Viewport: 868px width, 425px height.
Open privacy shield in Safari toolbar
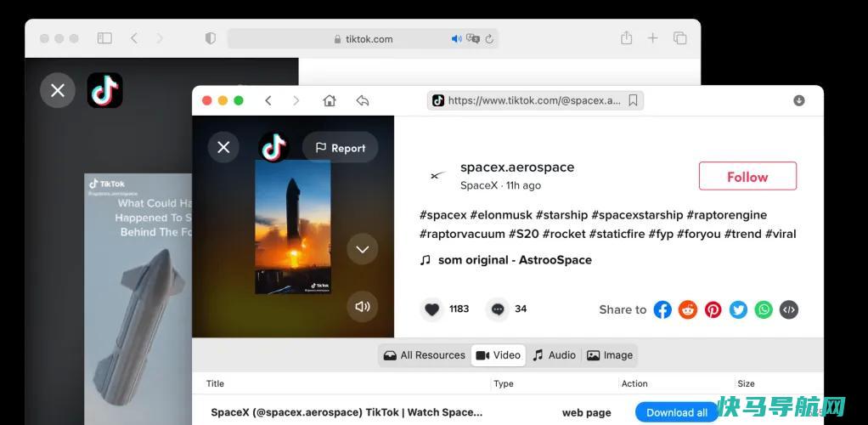(x=210, y=38)
